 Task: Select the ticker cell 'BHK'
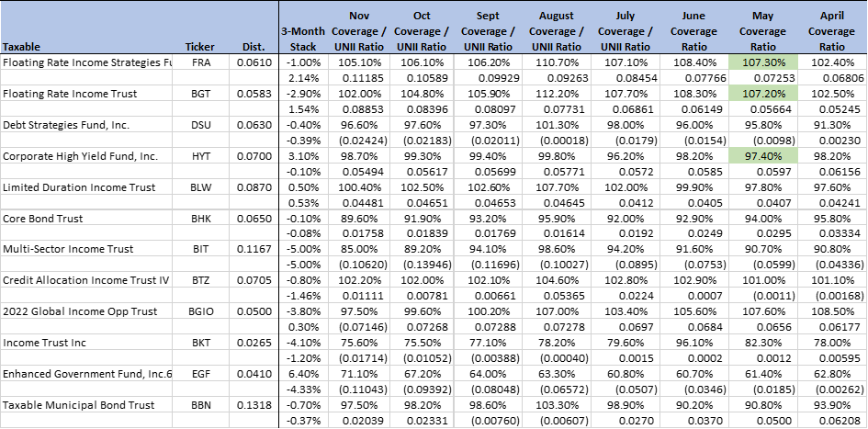pyautogui.click(x=201, y=218)
